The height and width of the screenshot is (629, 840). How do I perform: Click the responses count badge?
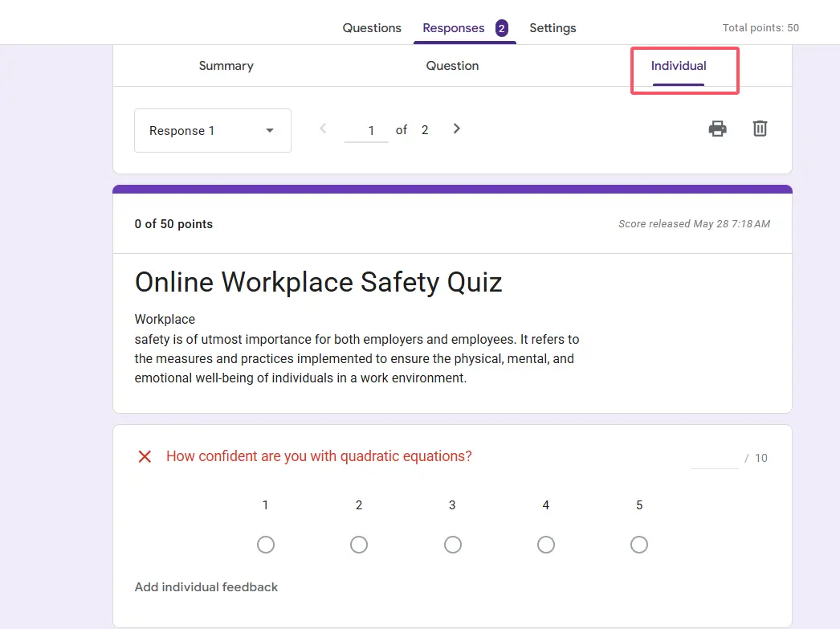(501, 28)
